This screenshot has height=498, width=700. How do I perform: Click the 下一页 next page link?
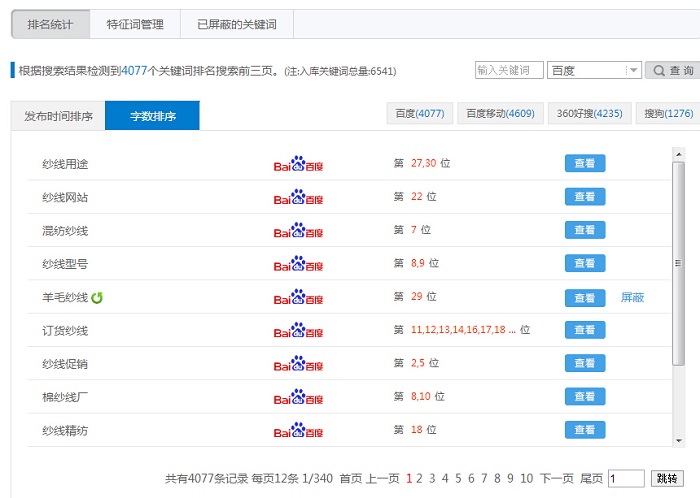point(557,479)
